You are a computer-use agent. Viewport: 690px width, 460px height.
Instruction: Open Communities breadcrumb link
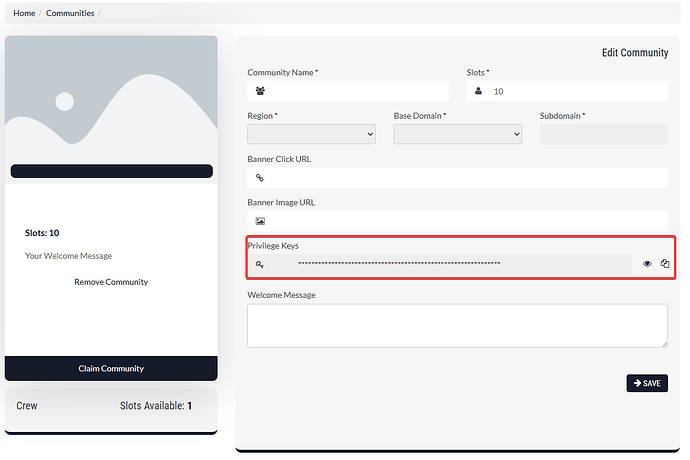70,13
